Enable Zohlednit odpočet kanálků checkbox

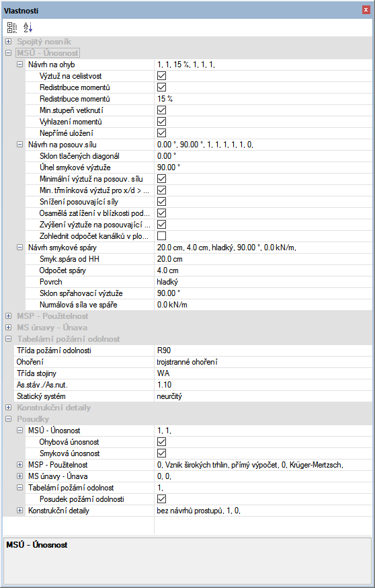click(161, 236)
